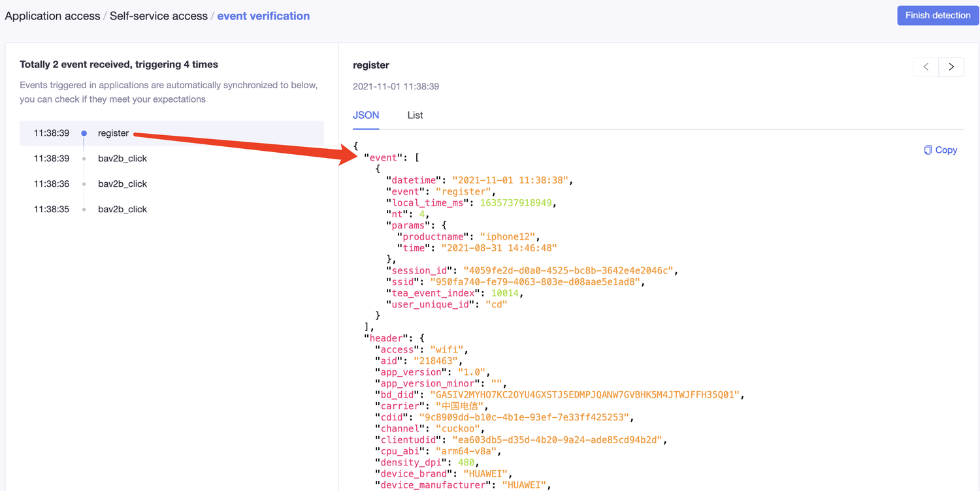Go to previous event with left chevron
980x491 pixels.
coord(926,67)
